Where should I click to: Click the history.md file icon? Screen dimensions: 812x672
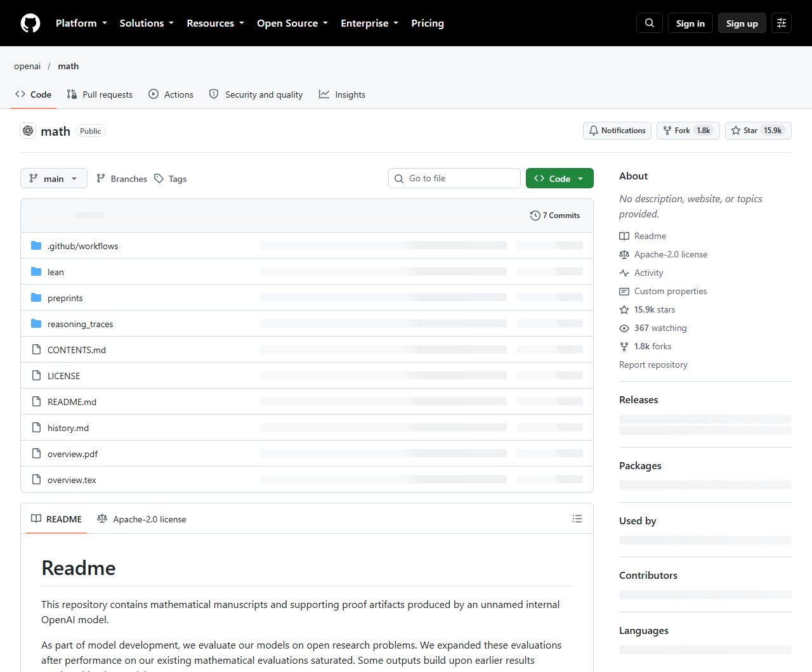pyautogui.click(x=36, y=428)
